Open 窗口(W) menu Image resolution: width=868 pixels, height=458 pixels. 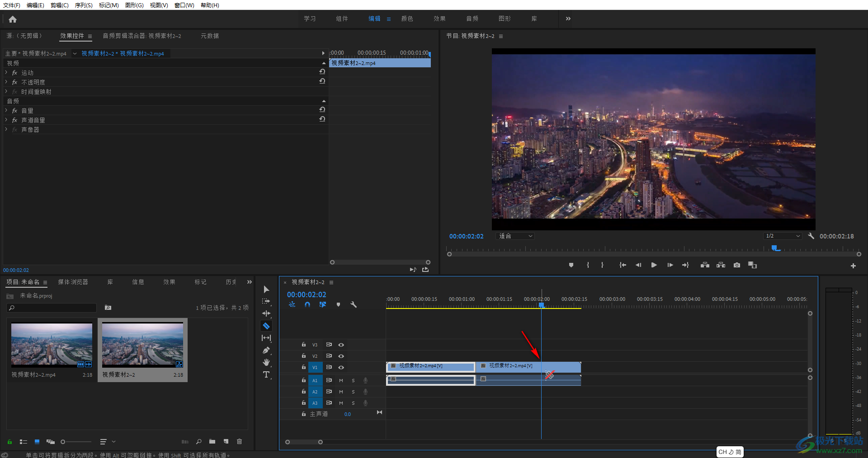tap(184, 5)
